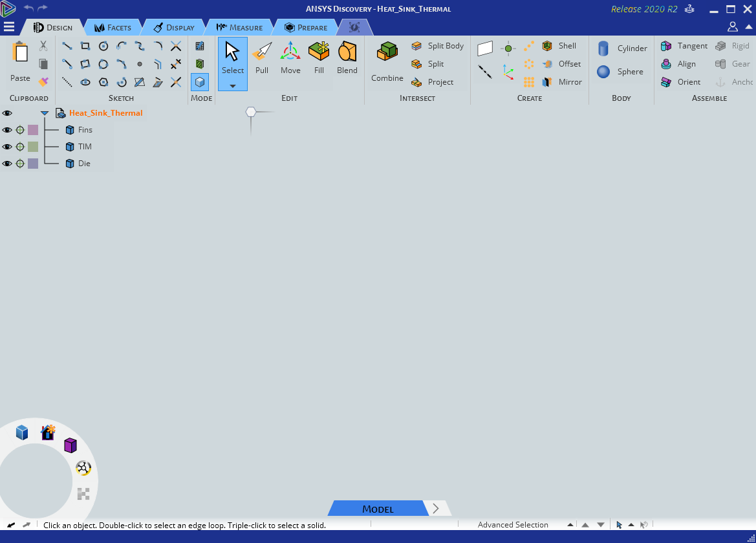Click the Model stage button

[x=378, y=509]
